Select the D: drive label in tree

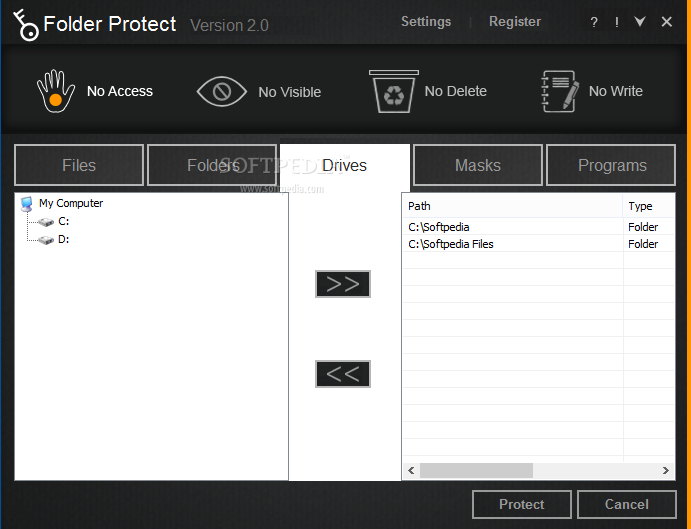[x=63, y=239]
